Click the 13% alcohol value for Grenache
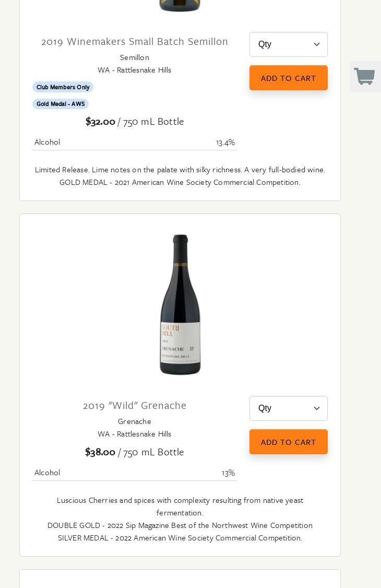381x588 pixels. coord(228,473)
